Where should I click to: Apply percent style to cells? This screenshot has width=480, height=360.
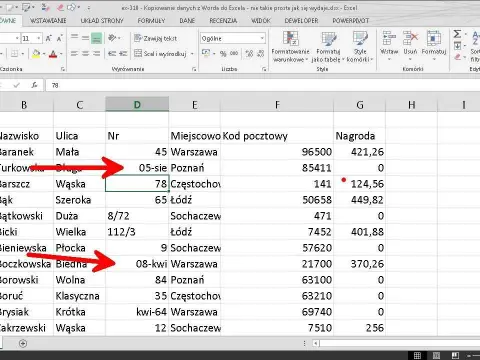[223, 53]
